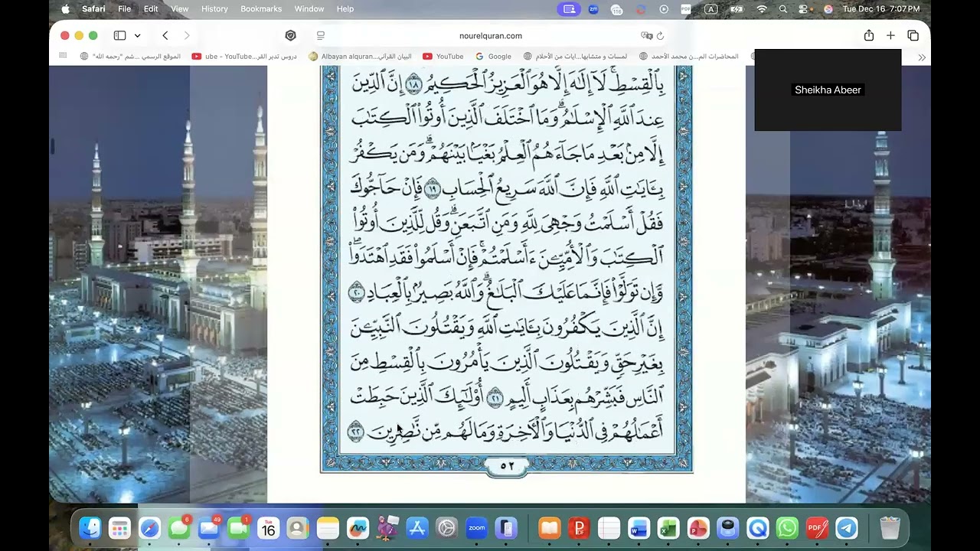Viewport: 980px width, 551px height.
Task: Open Telegram from the Dock
Action: [847, 528]
